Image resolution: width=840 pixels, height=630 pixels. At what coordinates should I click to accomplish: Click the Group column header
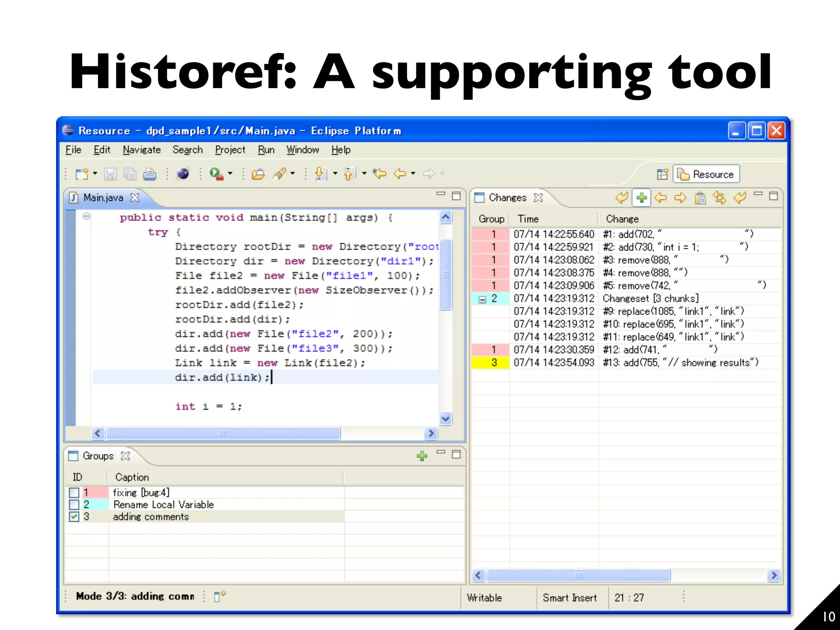coord(491,219)
